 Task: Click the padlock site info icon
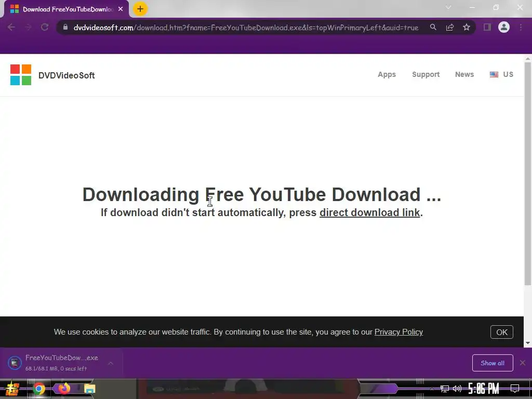[65, 27]
